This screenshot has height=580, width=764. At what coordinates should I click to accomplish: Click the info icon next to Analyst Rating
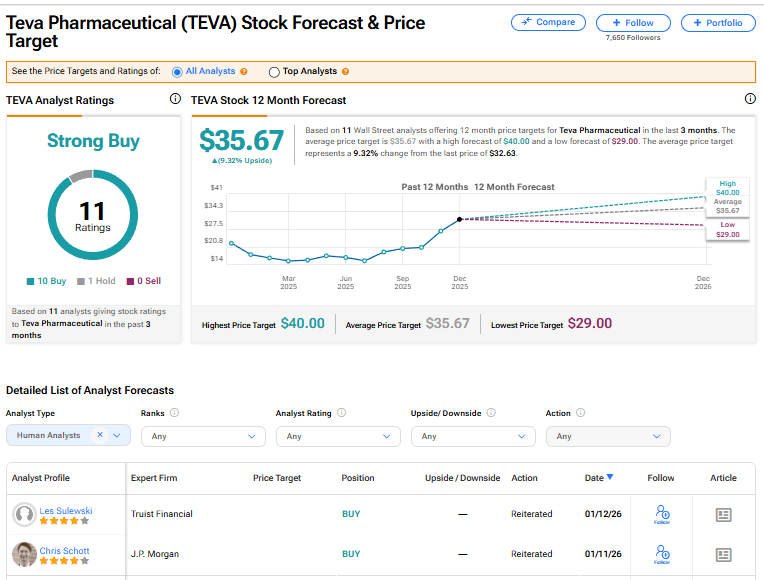click(x=341, y=413)
